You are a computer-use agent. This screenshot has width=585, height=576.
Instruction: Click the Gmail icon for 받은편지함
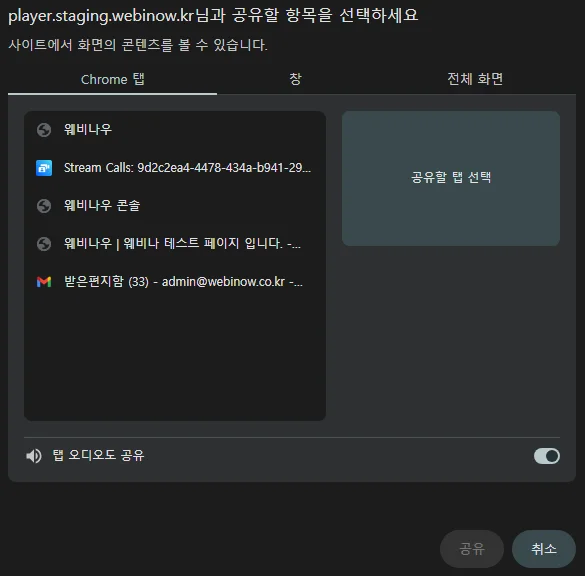pos(44,282)
